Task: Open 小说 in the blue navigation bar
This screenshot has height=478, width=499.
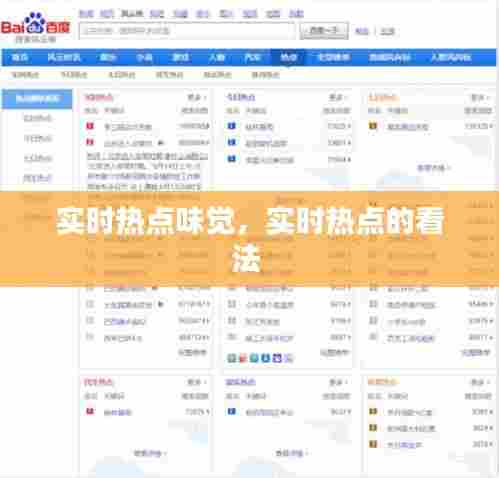Action: point(144,58)
